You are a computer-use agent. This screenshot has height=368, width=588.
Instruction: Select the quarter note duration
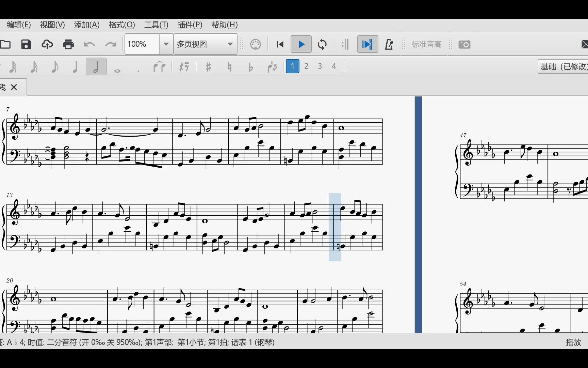[75, 66]
